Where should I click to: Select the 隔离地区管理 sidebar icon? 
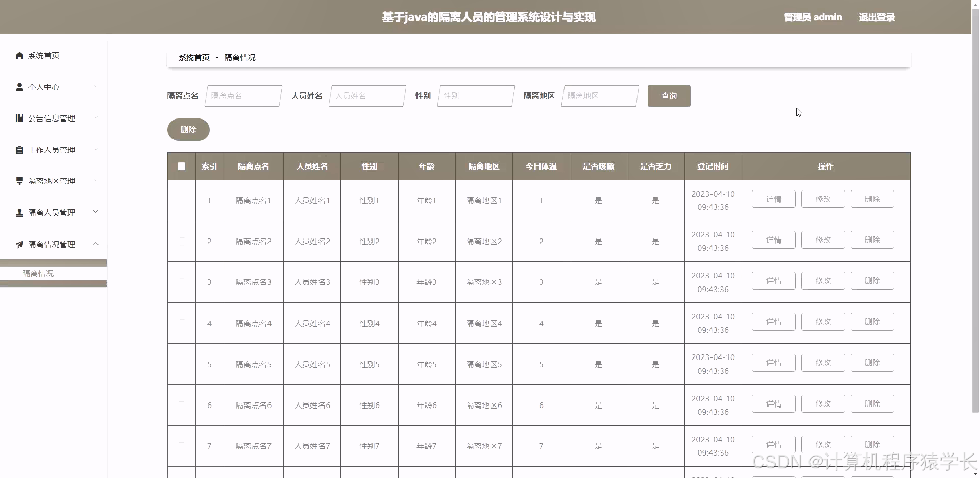(19, 181)
